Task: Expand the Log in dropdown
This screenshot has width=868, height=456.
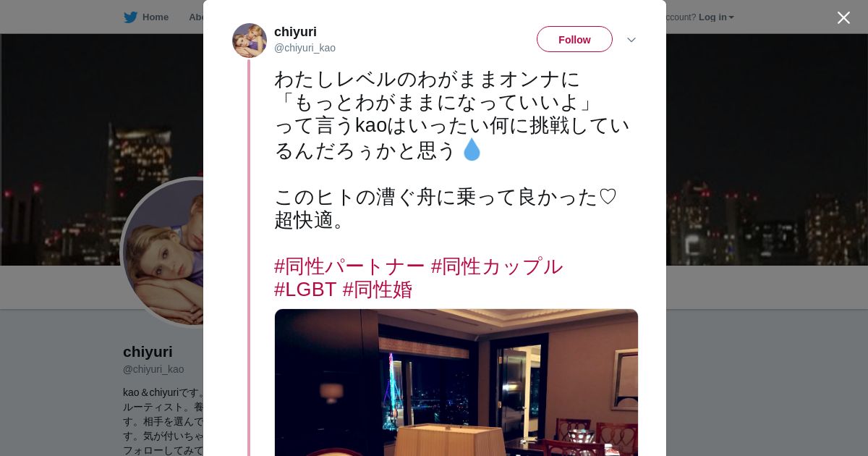Action: 716,17
